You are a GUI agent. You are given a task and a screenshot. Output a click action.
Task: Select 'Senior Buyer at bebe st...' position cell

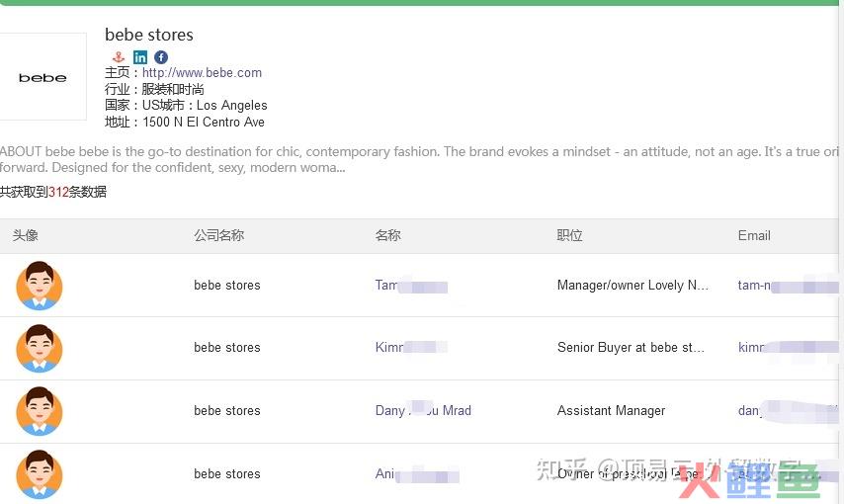click(631, 348)
